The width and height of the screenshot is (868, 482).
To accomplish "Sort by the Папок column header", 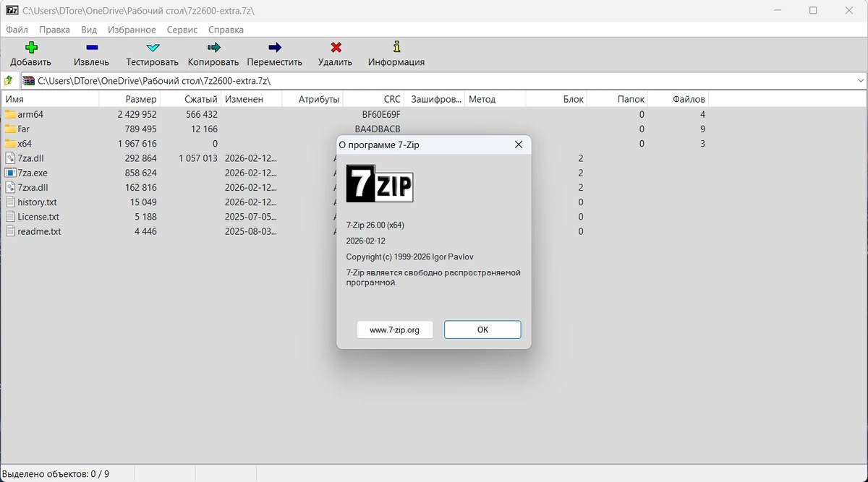I will tap(617, 99).
